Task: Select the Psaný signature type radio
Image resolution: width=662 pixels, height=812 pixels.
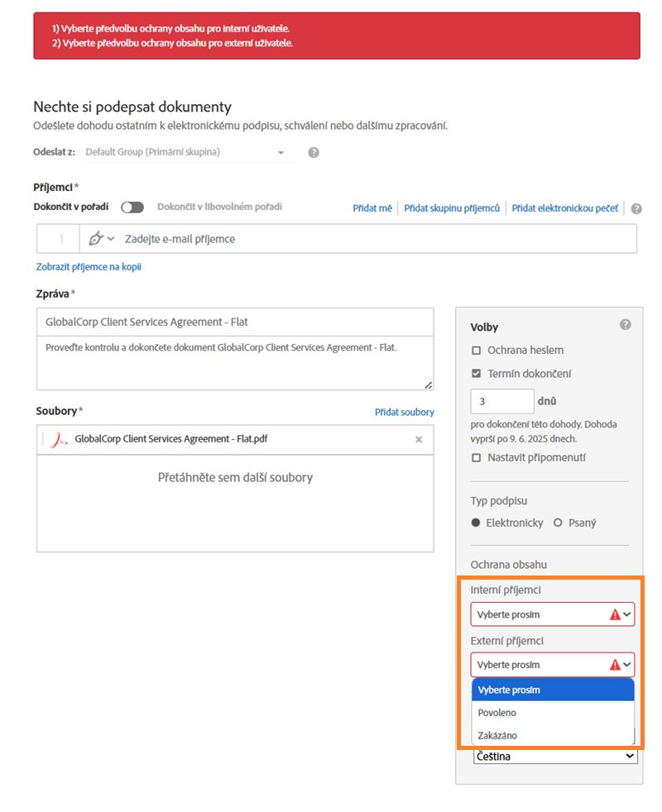Action: tap(558, 523)
